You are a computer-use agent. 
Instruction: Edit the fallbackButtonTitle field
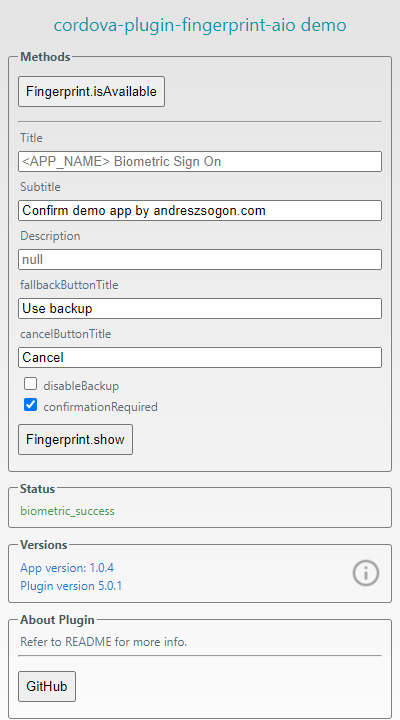click(200, 309)
